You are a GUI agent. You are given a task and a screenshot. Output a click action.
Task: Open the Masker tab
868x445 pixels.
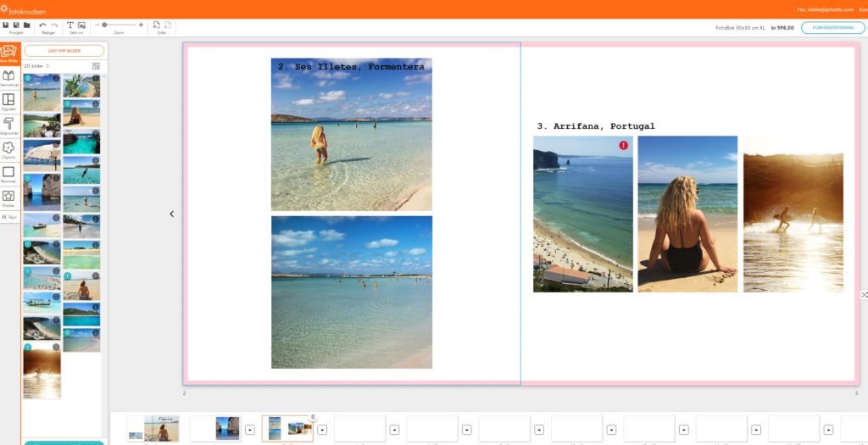point(8,198)
